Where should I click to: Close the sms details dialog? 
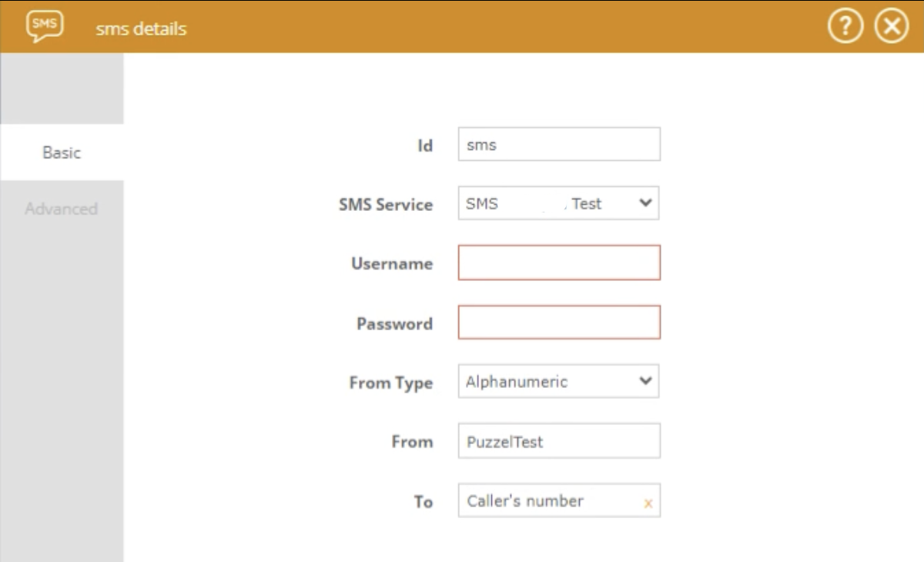(891, 25)
